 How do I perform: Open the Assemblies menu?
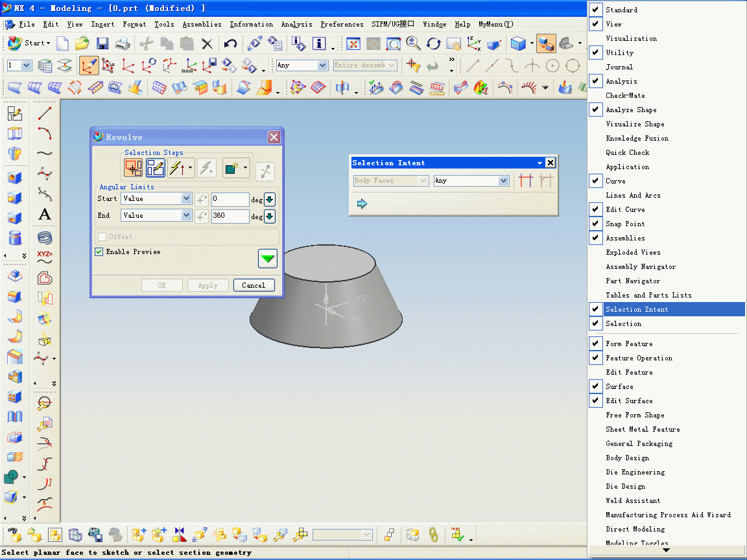[x=202, y=24]
